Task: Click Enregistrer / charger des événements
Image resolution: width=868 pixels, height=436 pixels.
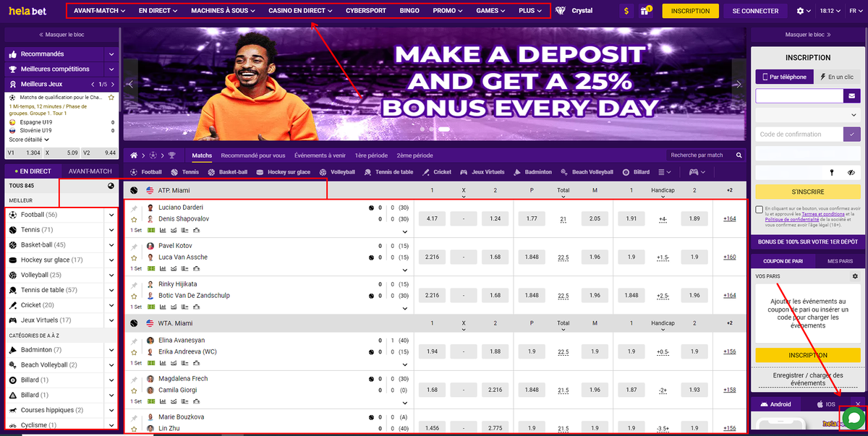Action: [x=807, y=379]
